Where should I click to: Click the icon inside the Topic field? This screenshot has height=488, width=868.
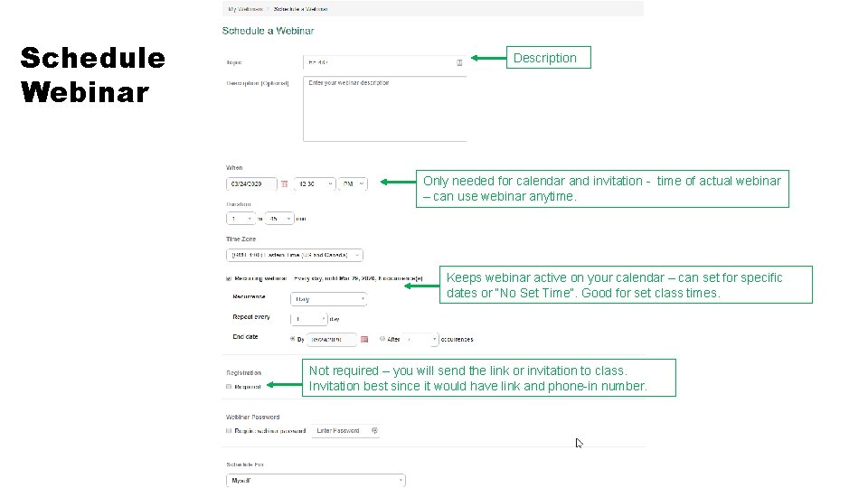(459, 62)
